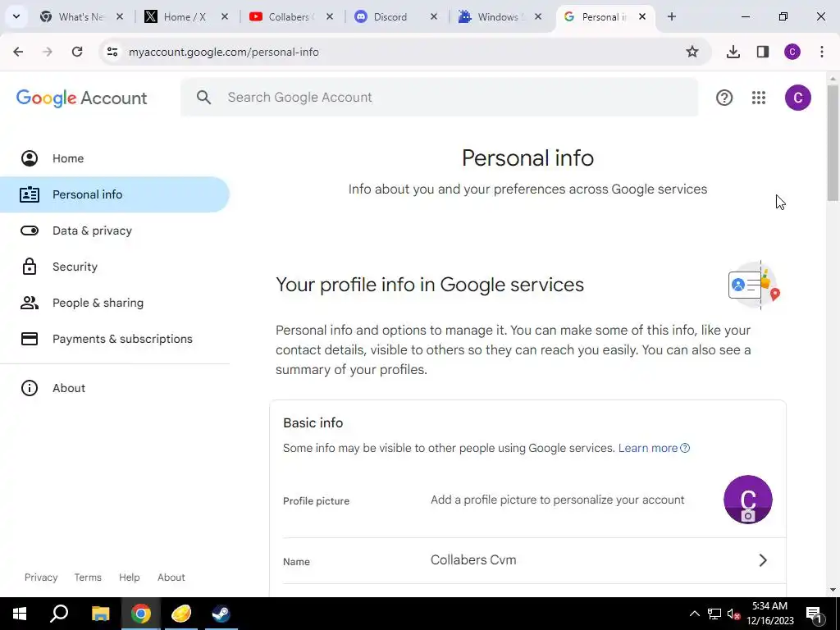Image resolution: width=840 pixels, height=630 pixels.
Task: Open Chrome profile avatar in toolbar
Action: [x=792, y=52]
